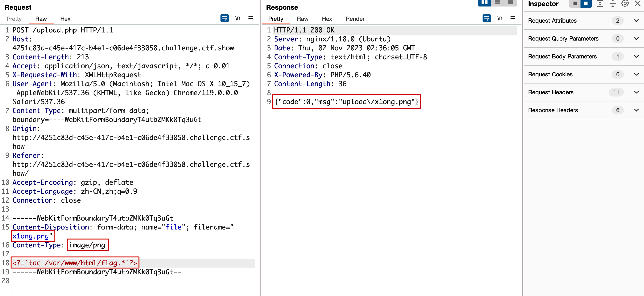Collapse all Inspector sections icon
This screenshot has height=296, width=644.
pos(612,4)
